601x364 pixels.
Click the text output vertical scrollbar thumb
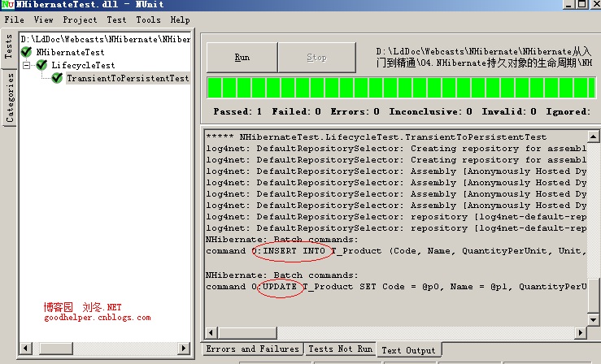tap(593, 295)
